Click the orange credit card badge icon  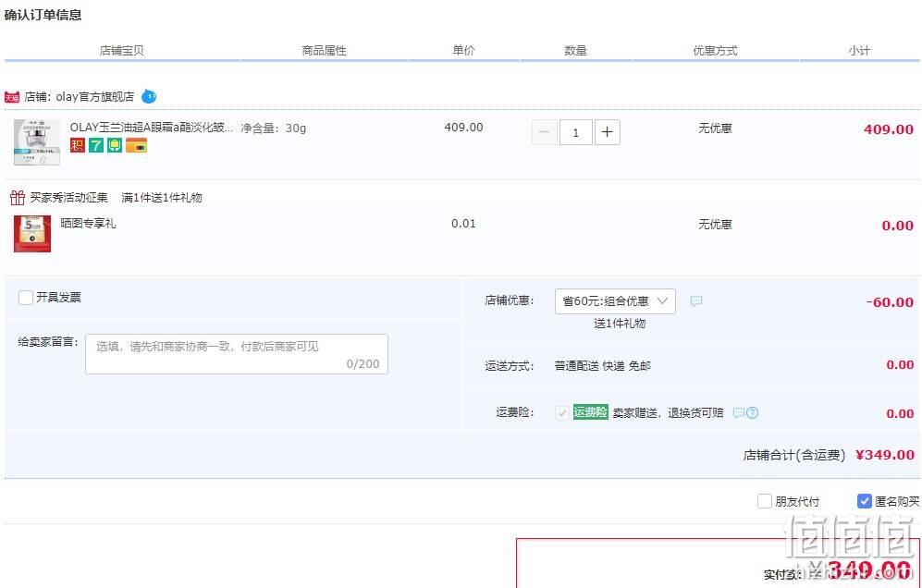point(137,144)
